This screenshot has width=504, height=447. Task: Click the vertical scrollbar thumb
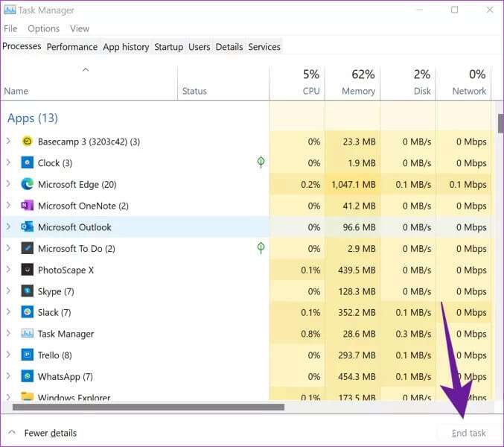tap(501, 123)
